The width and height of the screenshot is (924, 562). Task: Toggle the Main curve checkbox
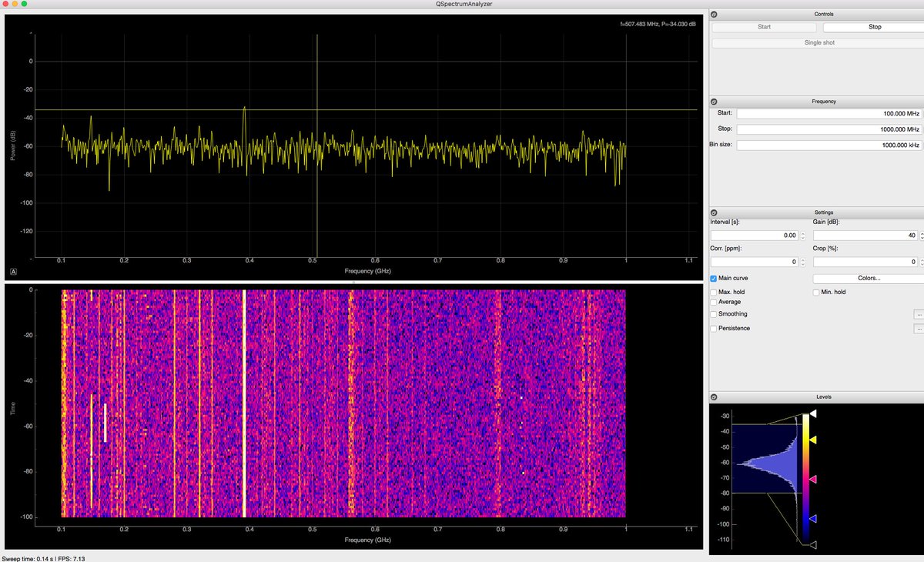(x=714, y=278)
